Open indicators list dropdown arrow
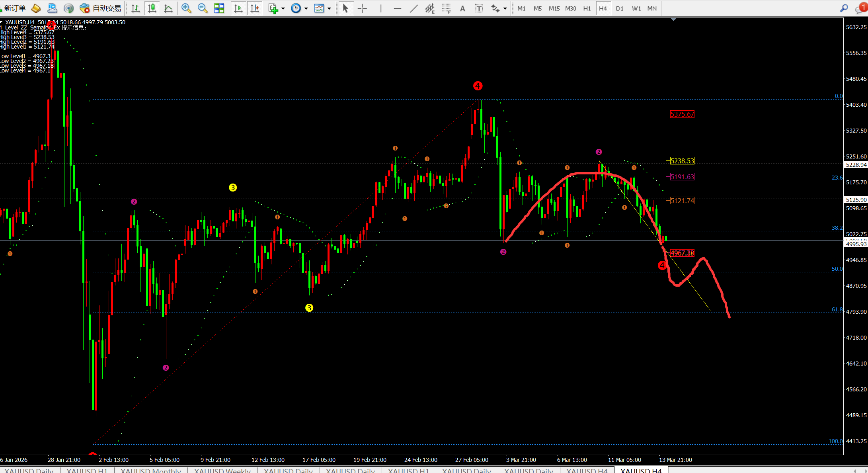This screenshot has width=868, height=473. point(283,8)
